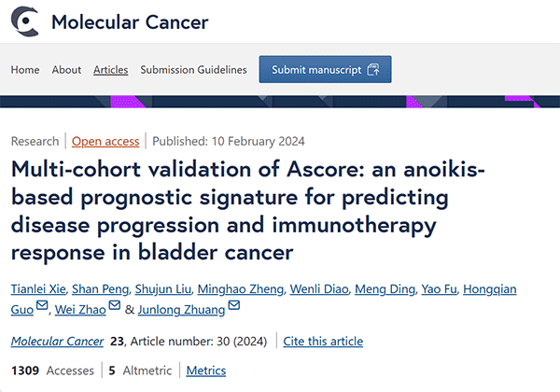
Task: Open the Home menu item
Action: click(x=25, y=70)
